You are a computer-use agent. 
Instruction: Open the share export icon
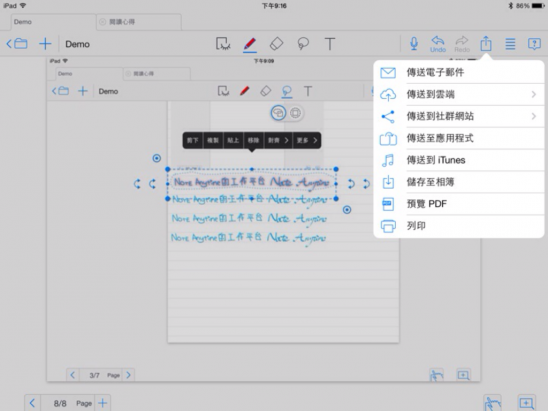(486, 44)
